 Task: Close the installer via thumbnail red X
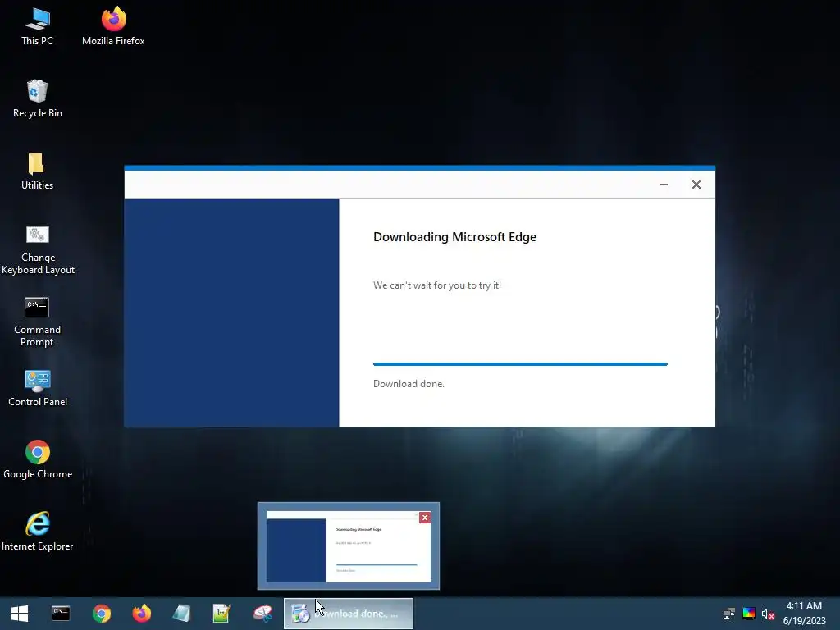pos(425,518)
